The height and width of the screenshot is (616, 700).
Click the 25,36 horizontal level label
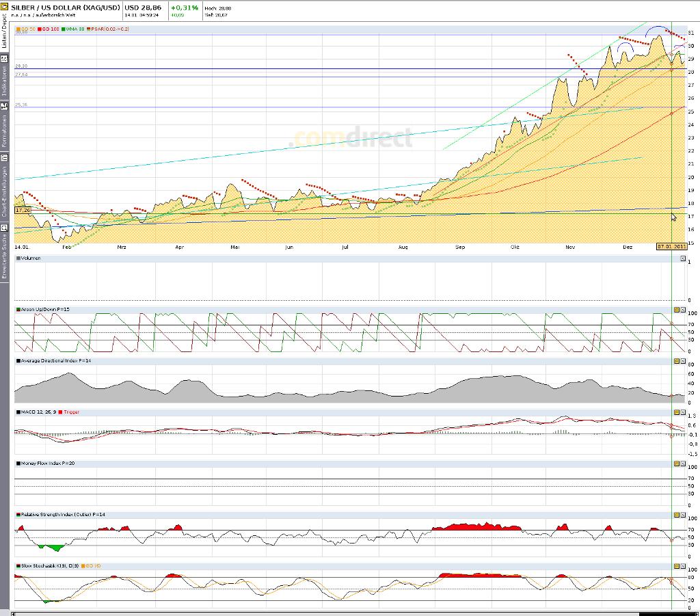[x=21, y=105]
